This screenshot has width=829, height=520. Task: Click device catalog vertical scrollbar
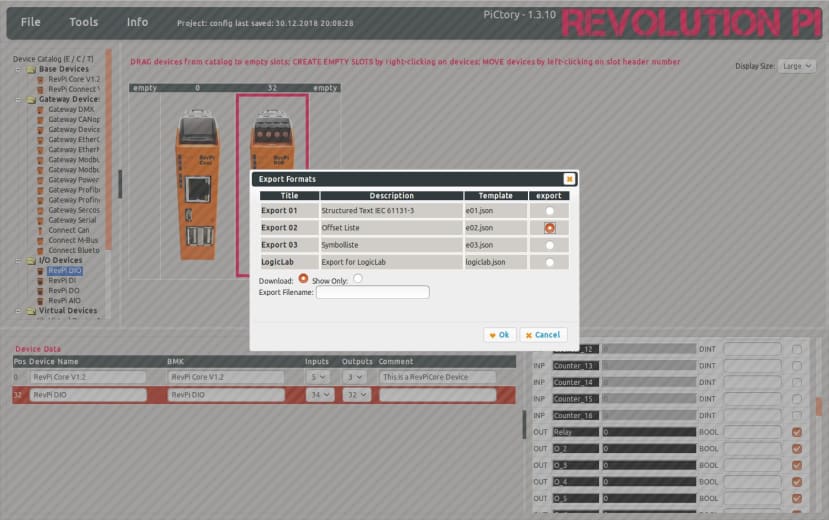[108, 150]
